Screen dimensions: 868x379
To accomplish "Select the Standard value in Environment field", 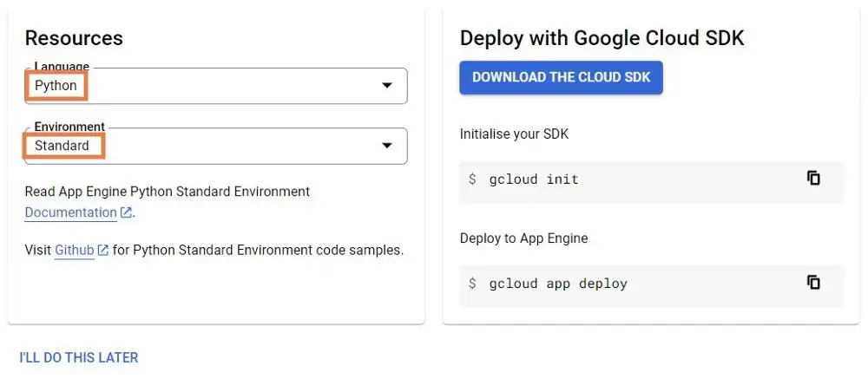I will coord(62,146).
